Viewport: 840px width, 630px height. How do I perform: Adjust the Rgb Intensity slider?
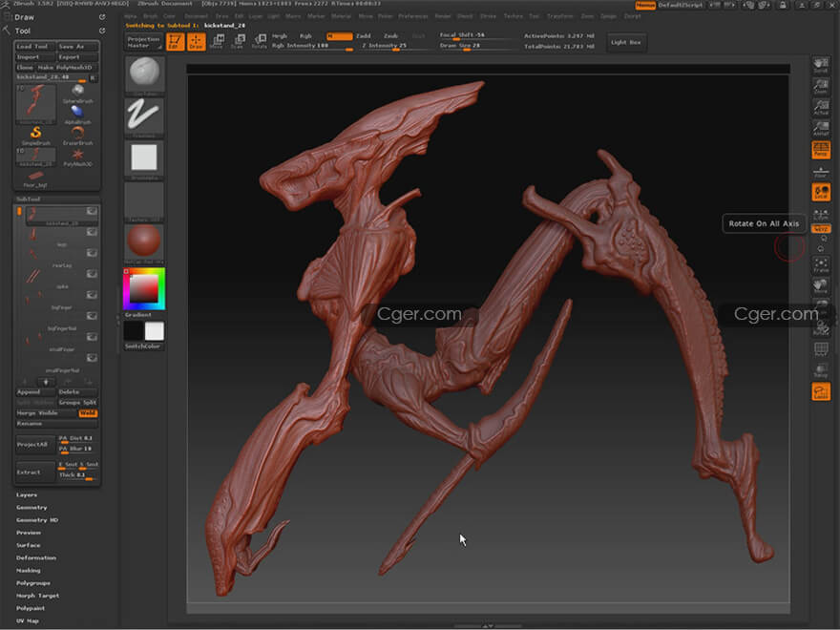pos(312,46)
